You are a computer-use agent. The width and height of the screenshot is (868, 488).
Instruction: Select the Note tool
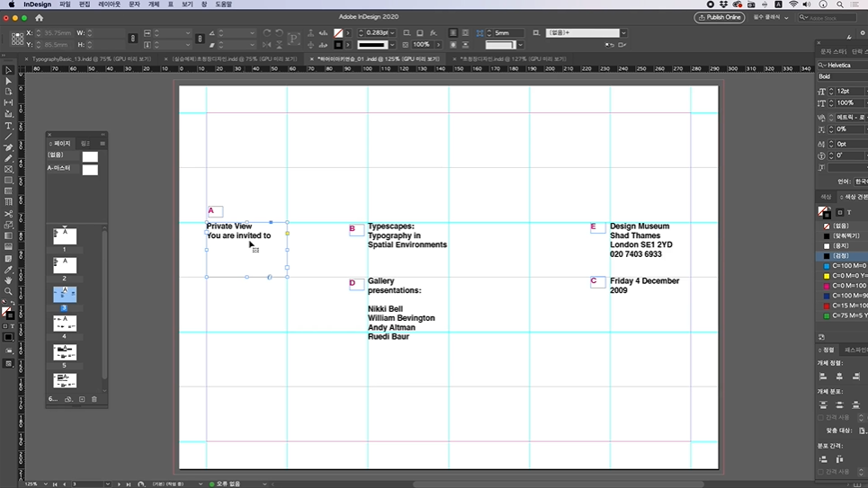[8, 259]
